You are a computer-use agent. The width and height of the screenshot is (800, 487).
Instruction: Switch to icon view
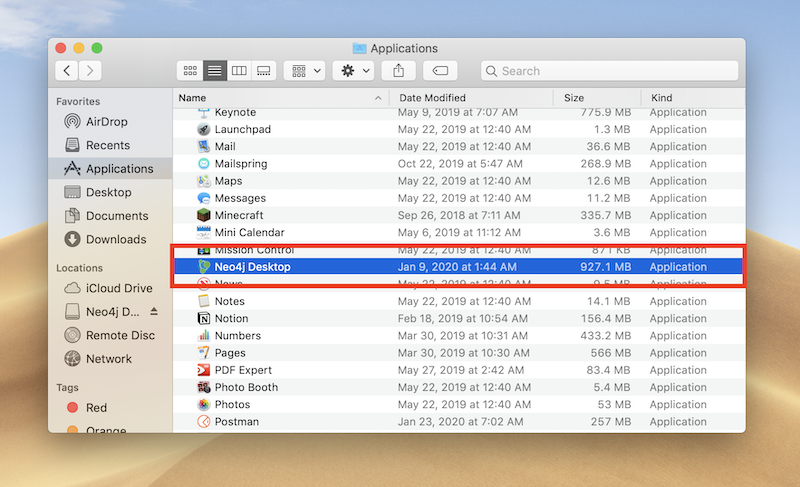pyautogui.click(x=190, y=71)
